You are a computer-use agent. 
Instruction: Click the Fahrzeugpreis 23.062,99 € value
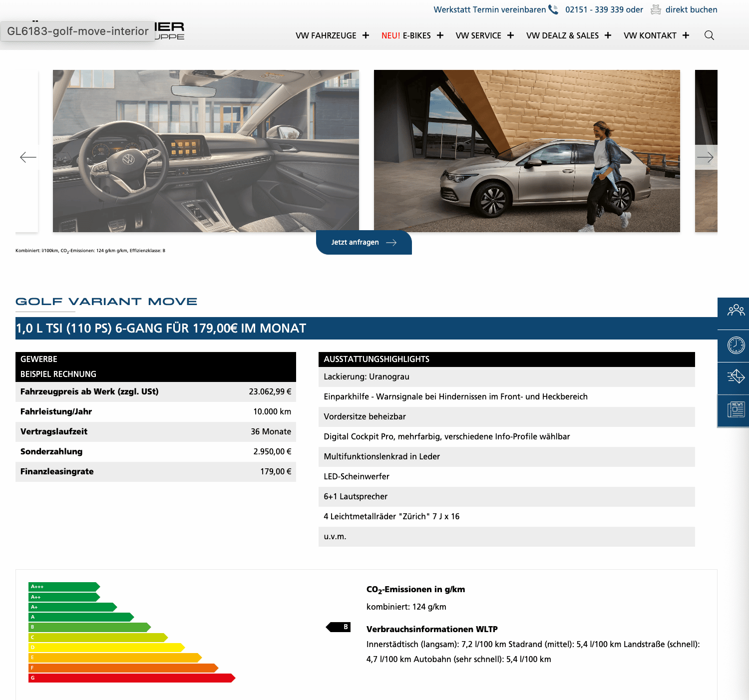270,391
